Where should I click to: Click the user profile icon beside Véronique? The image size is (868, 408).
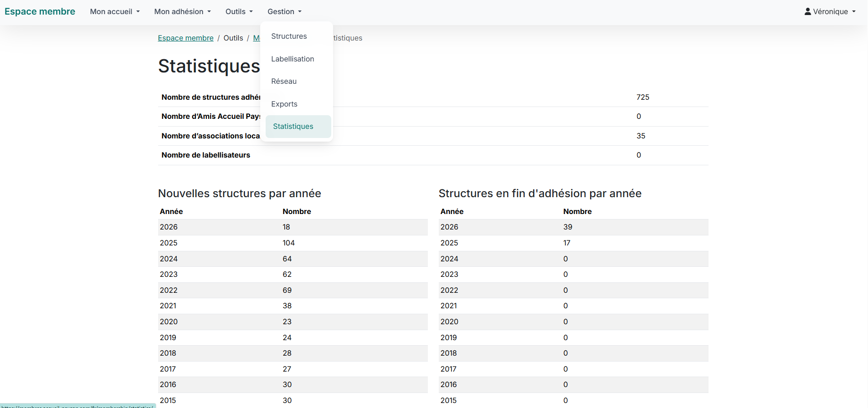(x=807, y=11)
